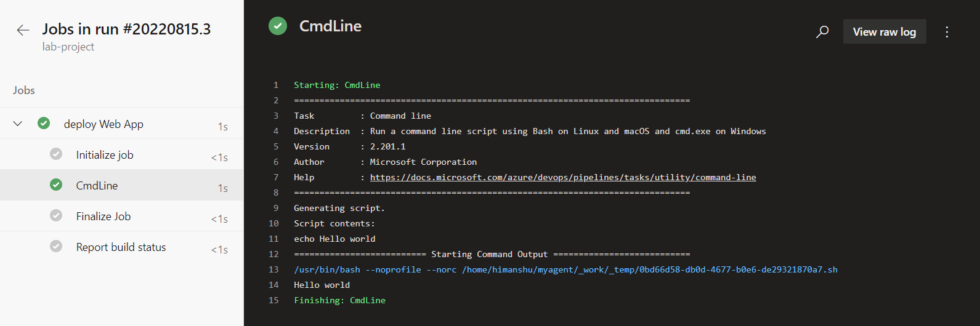Click the log line Task : Command line

click(x=362, y=116)
